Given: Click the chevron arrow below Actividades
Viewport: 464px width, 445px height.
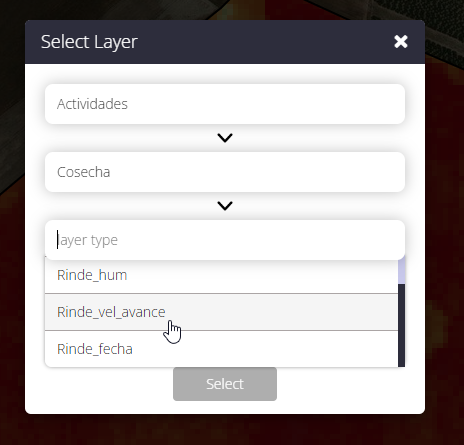Looking at the screenshot, I should [225, 138].
